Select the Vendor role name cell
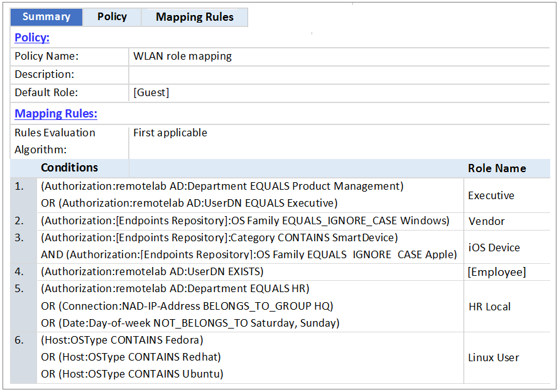The width and height of the screenshot is (559, 392). tap(486, 221)
